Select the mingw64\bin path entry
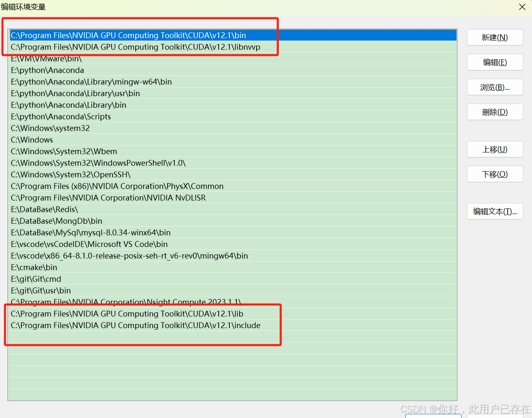 (232, 256)
